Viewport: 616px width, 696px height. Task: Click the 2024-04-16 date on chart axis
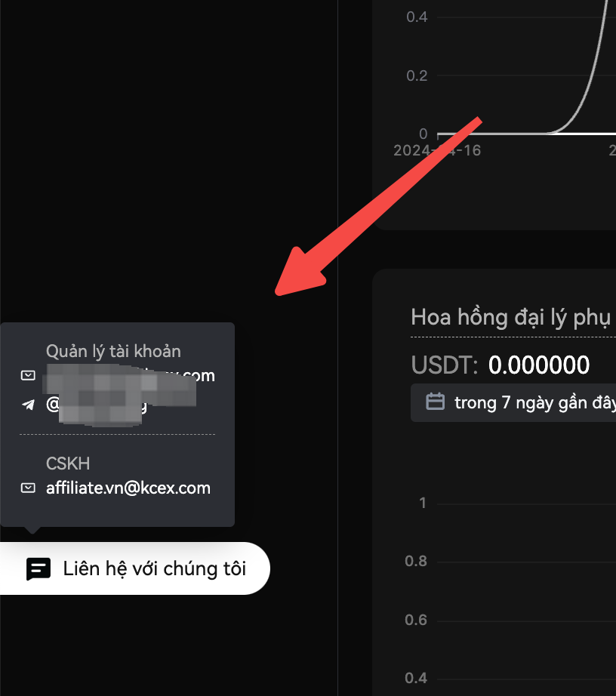436,150
